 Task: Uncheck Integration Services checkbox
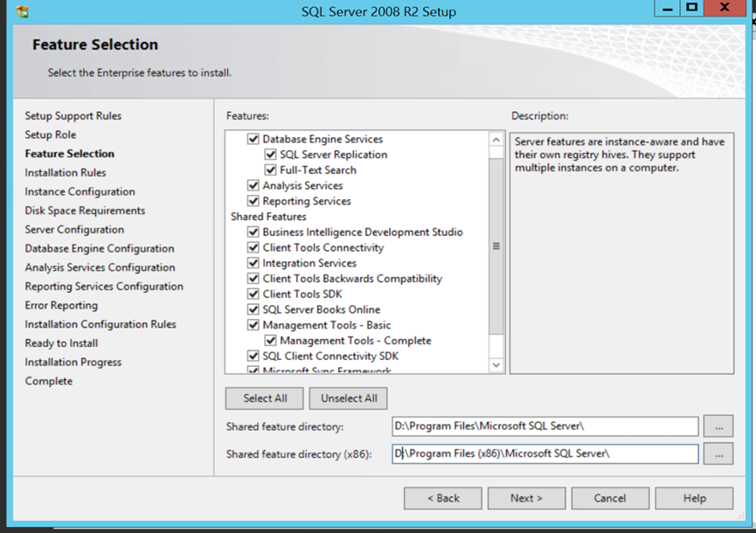point(253,263)
